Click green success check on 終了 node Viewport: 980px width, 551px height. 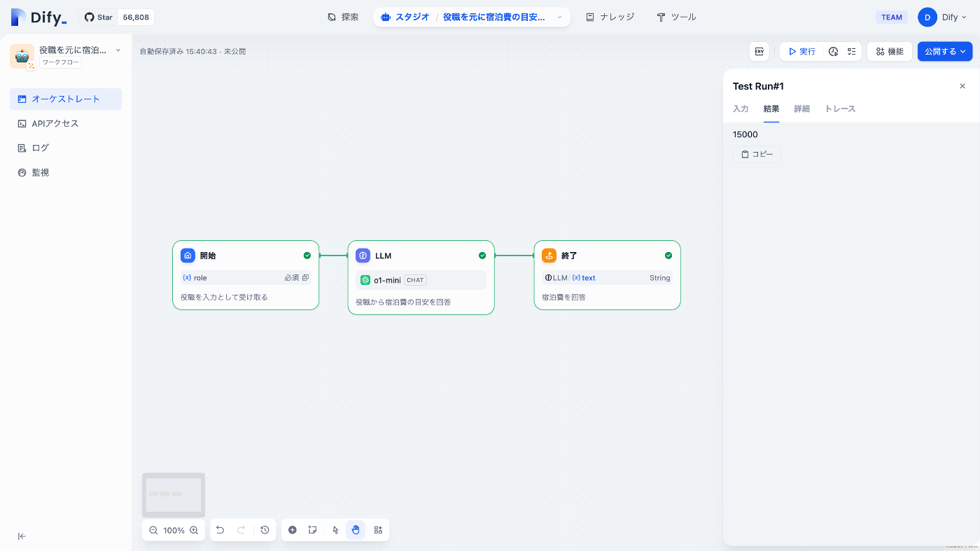tap(668, 256)
